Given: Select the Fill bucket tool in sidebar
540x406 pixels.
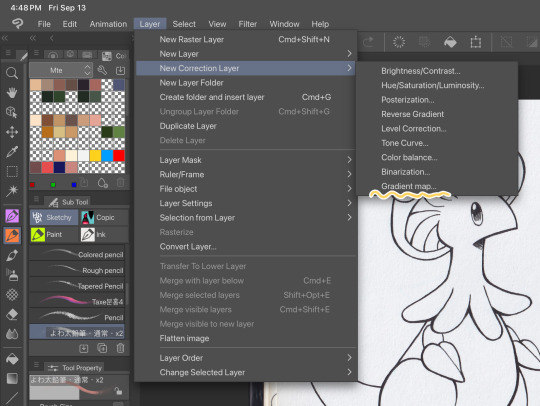Looking at the screenshot, I should [12, 359].
